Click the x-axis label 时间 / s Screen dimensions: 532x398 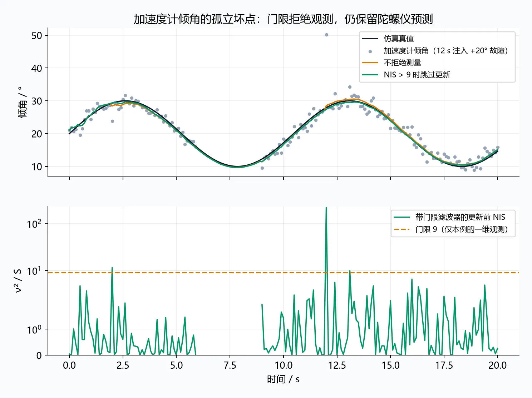pos(283,379)
